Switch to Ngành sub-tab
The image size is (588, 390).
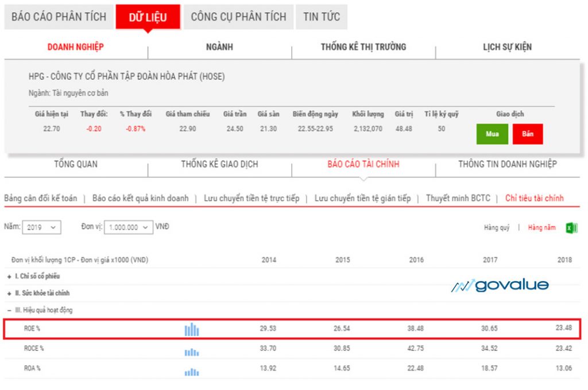(x=219, y=47)
